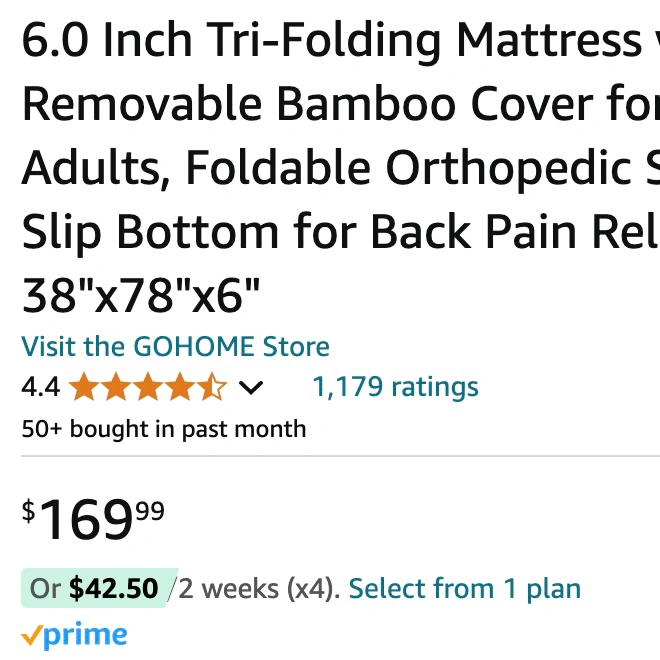Screen dimensions: 660x660
Task: Click the $169.99 product price
Action: [93, 519]
